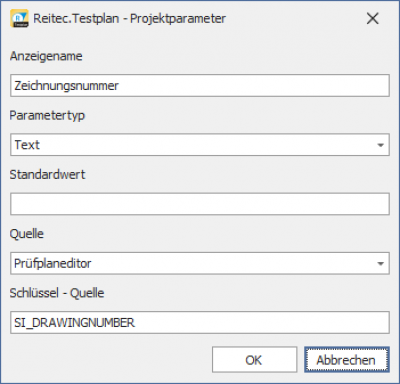Open the Parametertyp dropdown arrow
Viewport: 400px width, 384px height.
pyautogui.click(x=380, y=145)
